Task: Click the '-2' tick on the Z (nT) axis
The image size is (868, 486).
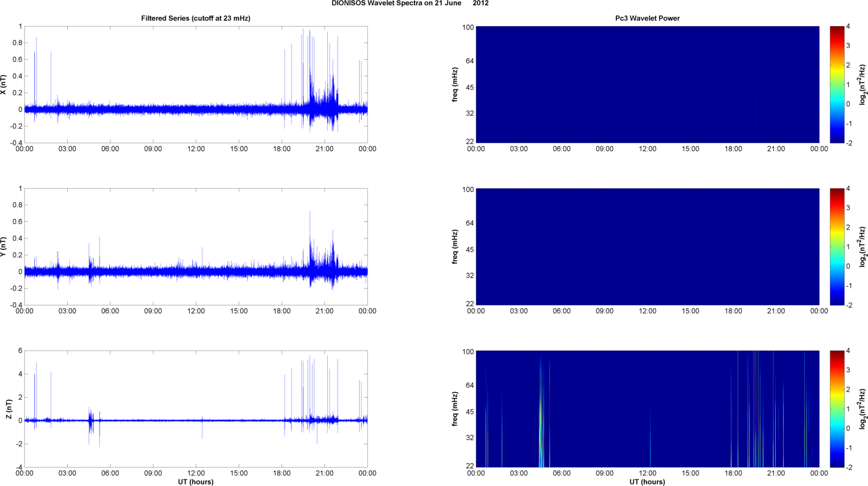Action: tap(19, 444)
